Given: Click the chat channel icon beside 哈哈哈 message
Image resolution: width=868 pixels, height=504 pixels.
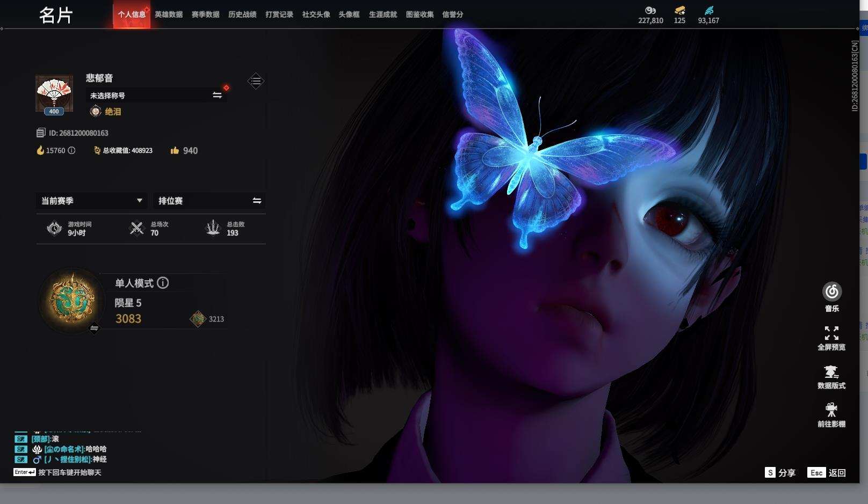Looking at the screenshot, I should coord(20,449).
